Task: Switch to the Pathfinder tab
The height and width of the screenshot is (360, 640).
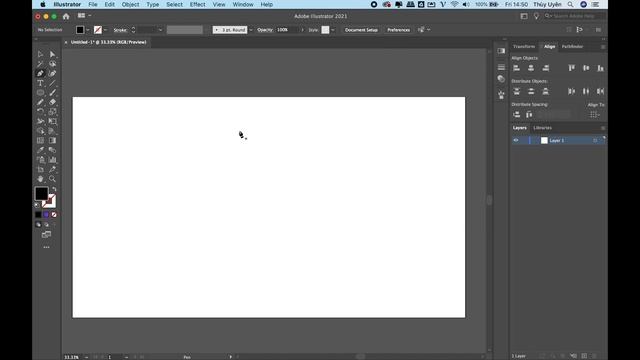Action: click(x=572, y=47)
